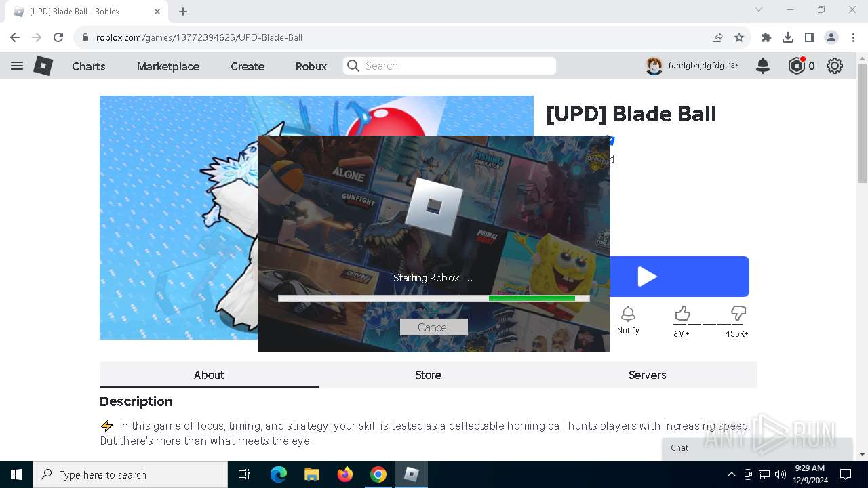Open the volume control in system tray
The image size is (868, 488).
[x=781, y=474]
